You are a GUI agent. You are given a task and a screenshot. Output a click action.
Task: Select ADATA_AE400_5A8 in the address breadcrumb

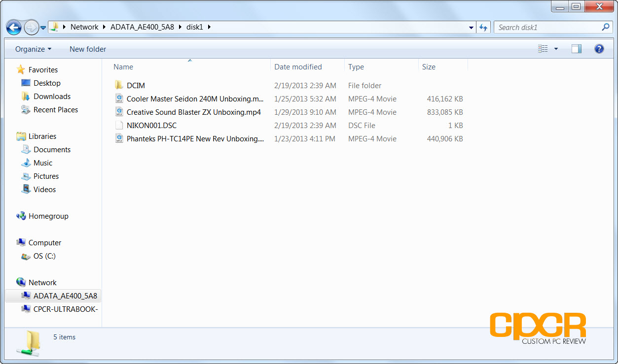click(142, 27)
